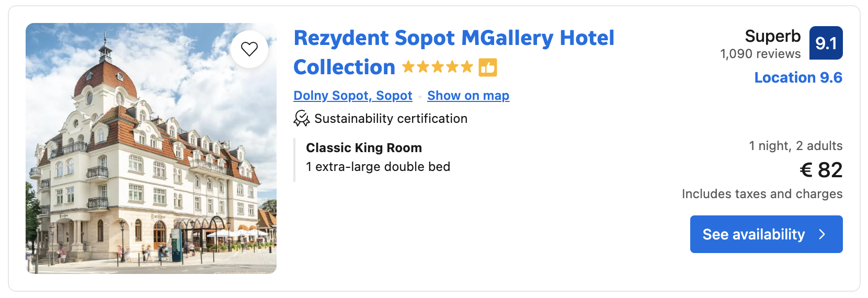Click the sustainability certification leaf badge icon
The image size is (868, 298).
point(302,119)
